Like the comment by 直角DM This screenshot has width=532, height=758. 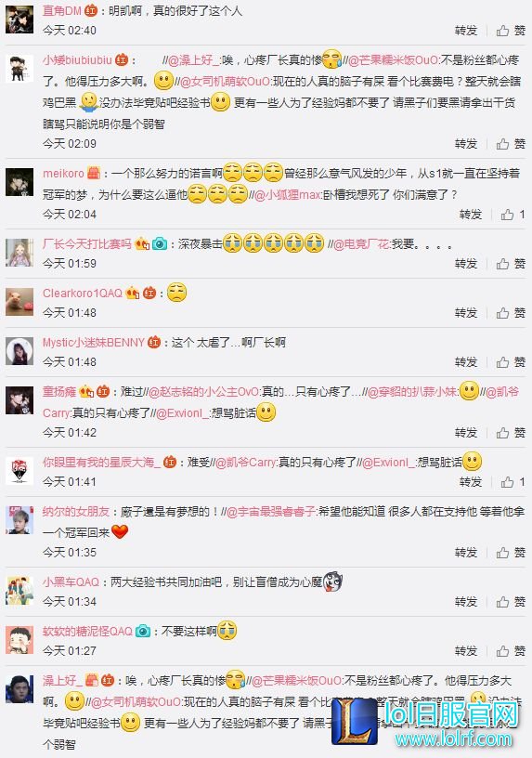point(511,31)
